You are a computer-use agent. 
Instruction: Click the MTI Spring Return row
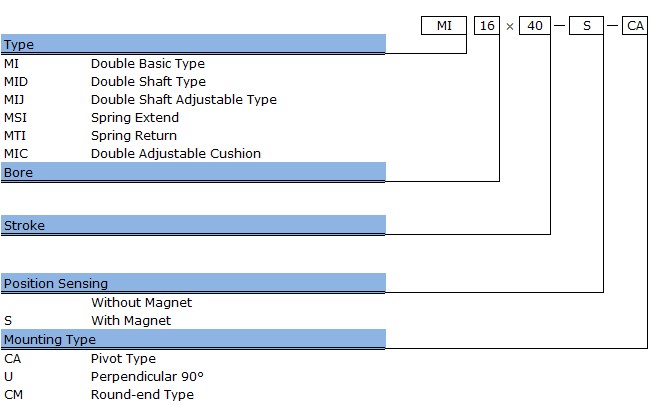193,135
